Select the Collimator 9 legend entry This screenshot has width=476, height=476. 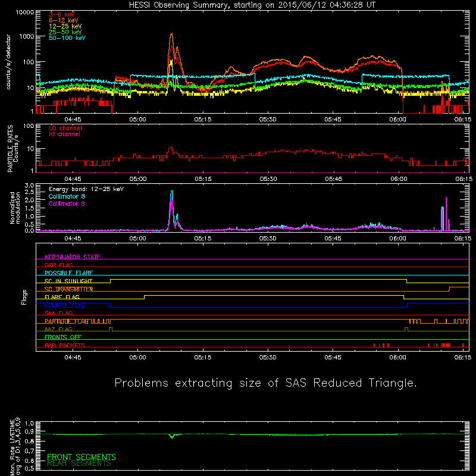(67, 203)
